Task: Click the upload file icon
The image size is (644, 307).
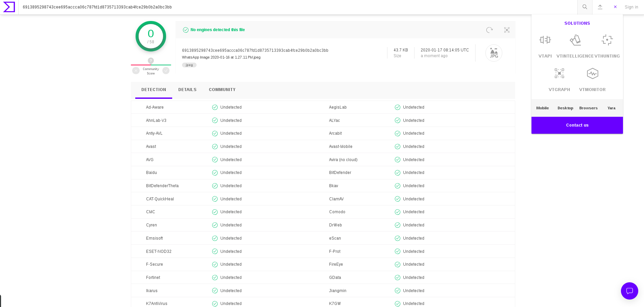Action: (x=600, y=7)
